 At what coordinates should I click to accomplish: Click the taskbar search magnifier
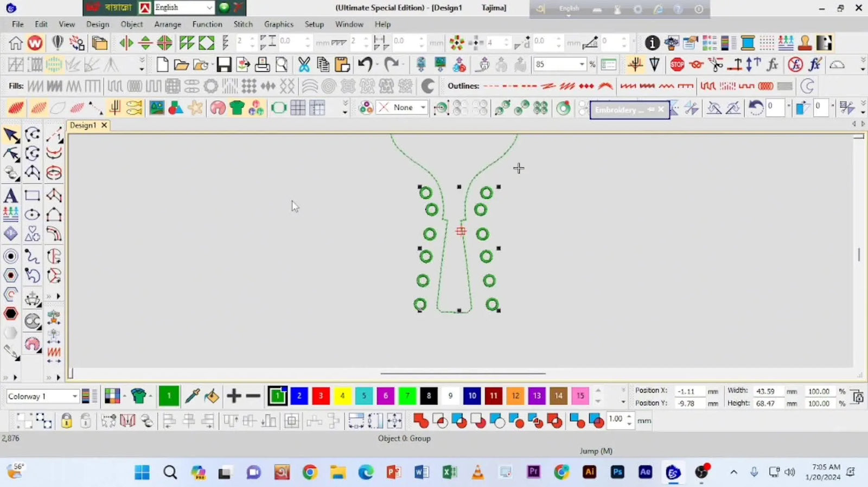click(170, 472)
